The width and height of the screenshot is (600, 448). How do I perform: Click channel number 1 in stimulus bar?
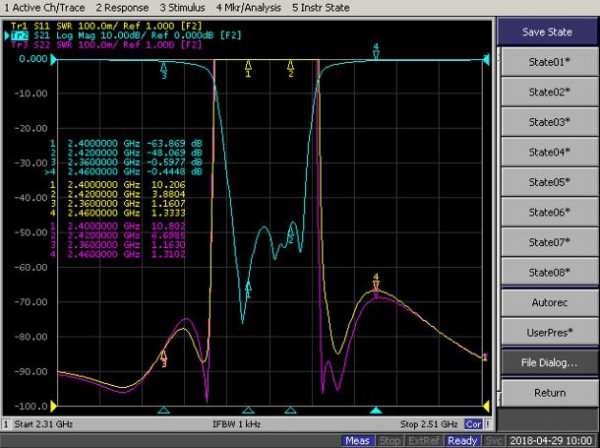coord(6,424)
